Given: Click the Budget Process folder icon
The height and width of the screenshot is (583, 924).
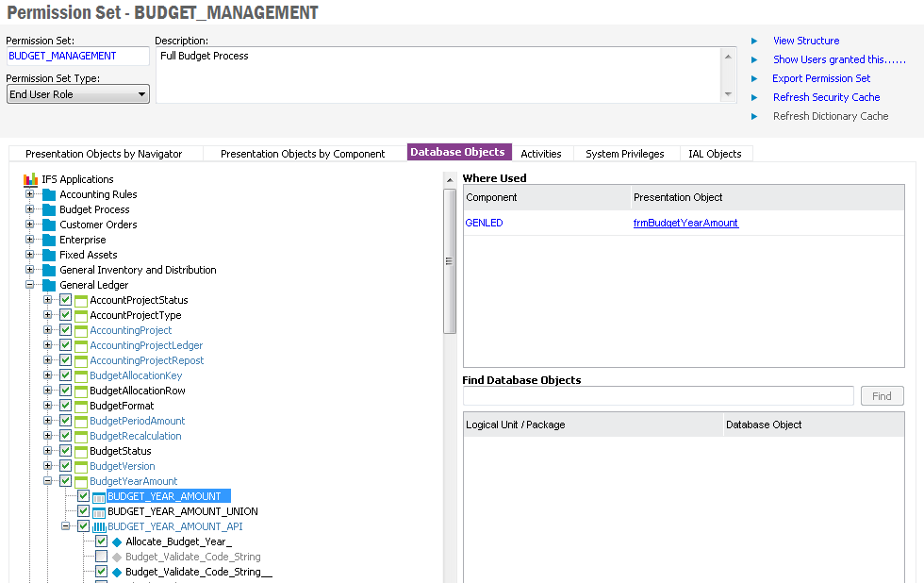Looking at the screenshot, I should pyautogui.click(x=49, y=209).
